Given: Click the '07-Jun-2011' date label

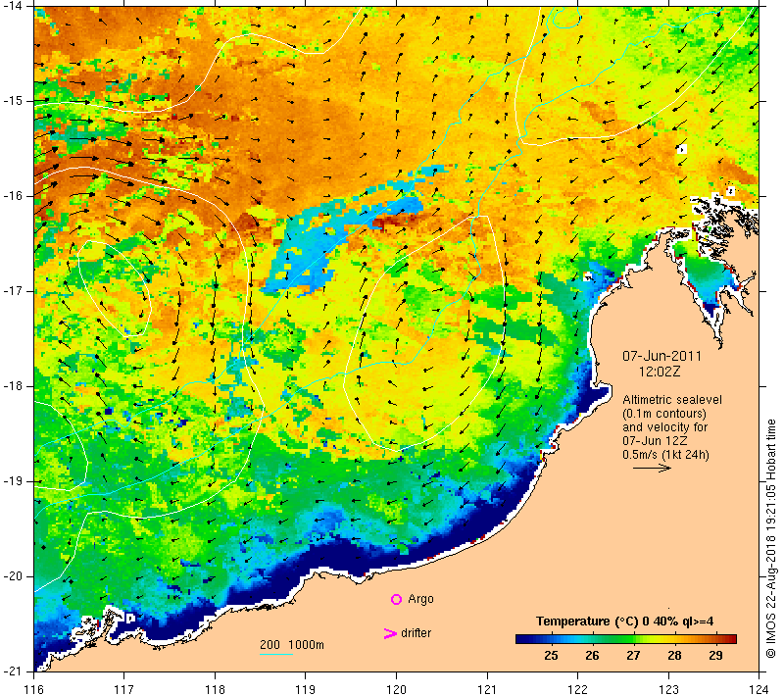Looking at the screenshot, I should click(x=661, y=356).
